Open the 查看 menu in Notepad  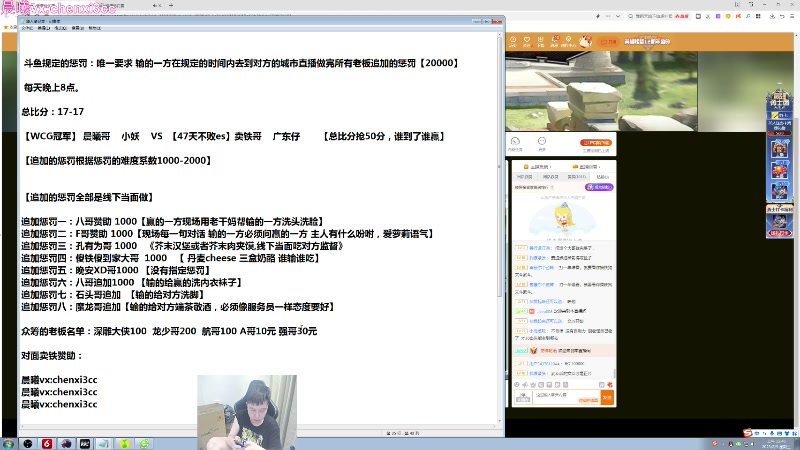78,28
